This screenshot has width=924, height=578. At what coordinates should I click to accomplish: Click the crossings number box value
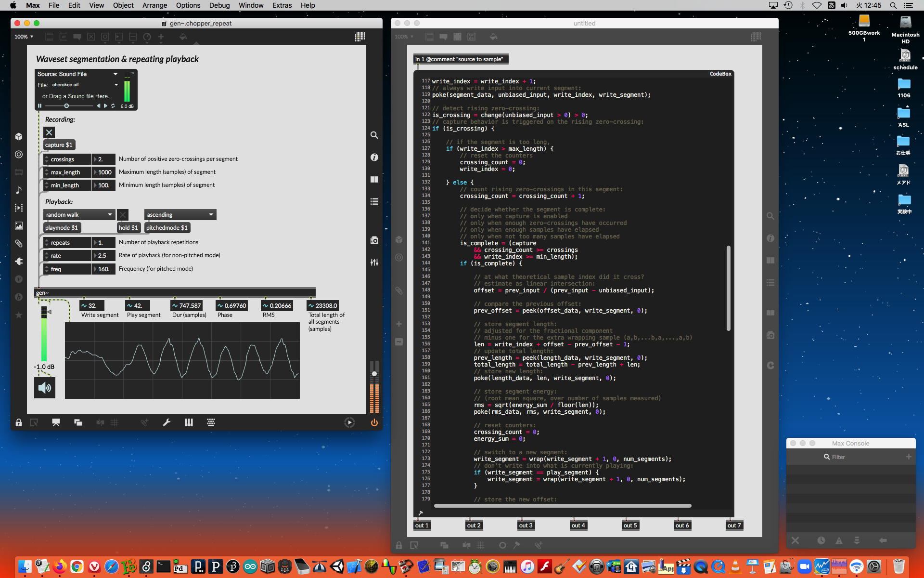(x=104, y=159)
